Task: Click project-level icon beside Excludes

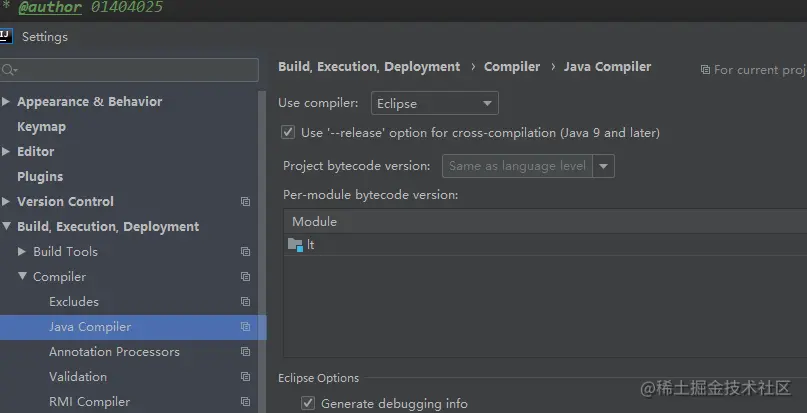Action: point(245,302)
